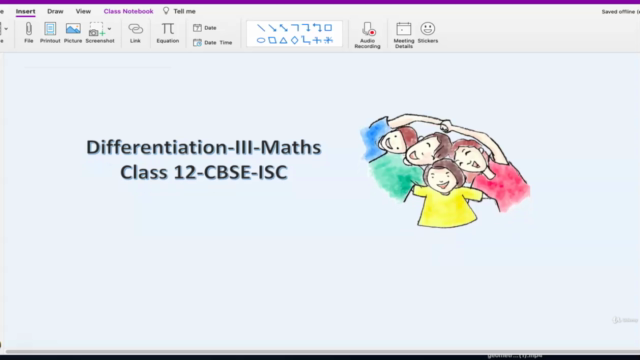The width and height of the screenshot is (640, 360).
Task: Click the horizontal scrollbar at bottom
Action: (x=322, y=351)
